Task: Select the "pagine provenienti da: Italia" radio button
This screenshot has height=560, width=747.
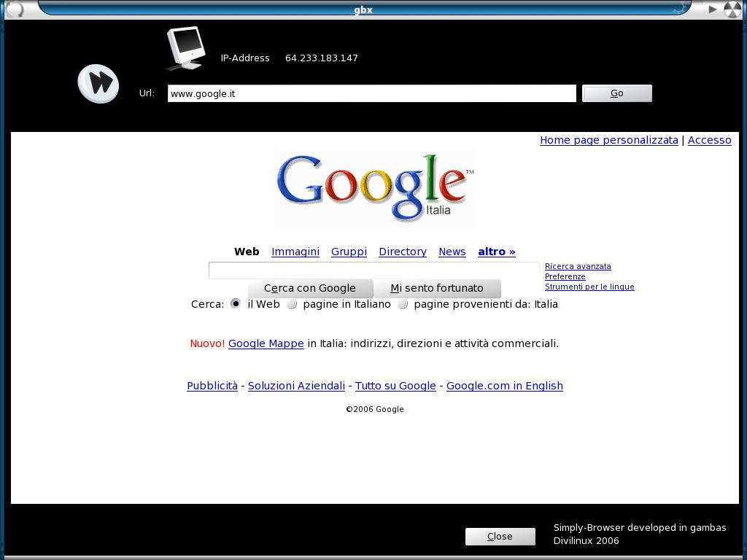Action: click(x=403, y=304)
